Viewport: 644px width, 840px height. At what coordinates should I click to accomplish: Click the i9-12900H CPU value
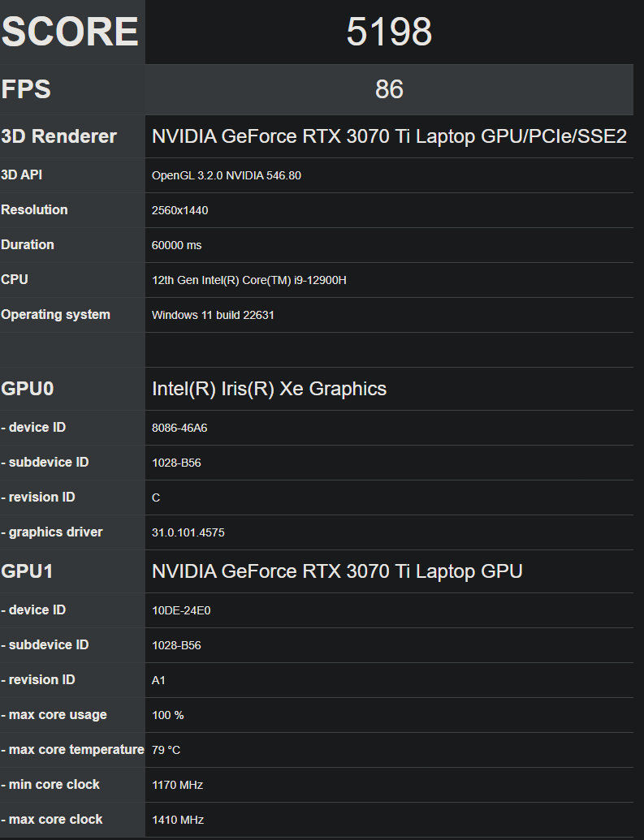249,280
